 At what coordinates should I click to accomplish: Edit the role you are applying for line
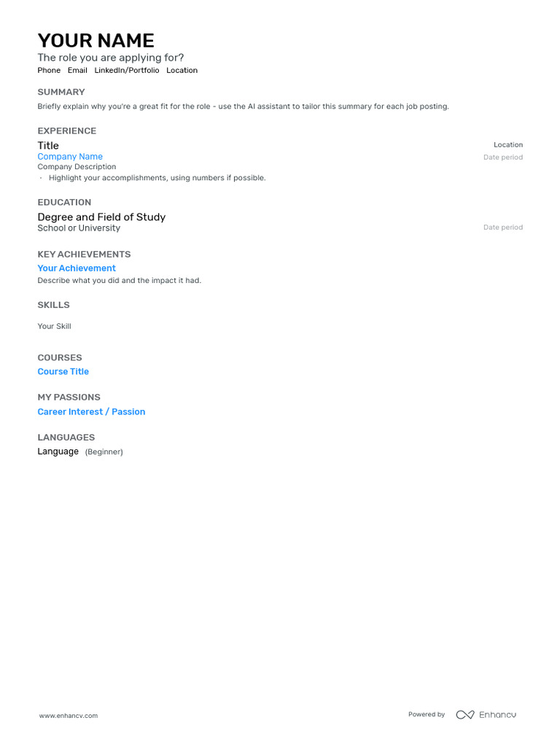[x=111, y=58]
